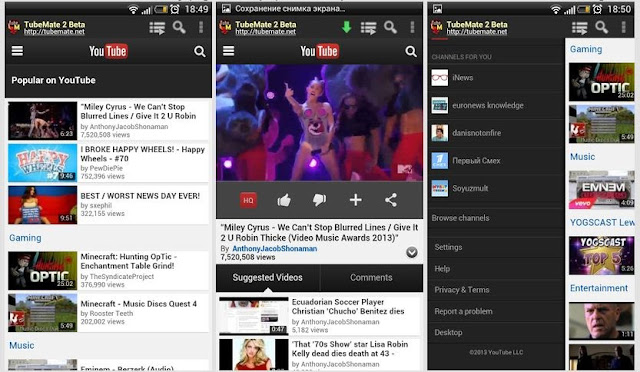Open the tubemate.net link in the left screen
The image size is (640, 372).
[x=54, y=31]
